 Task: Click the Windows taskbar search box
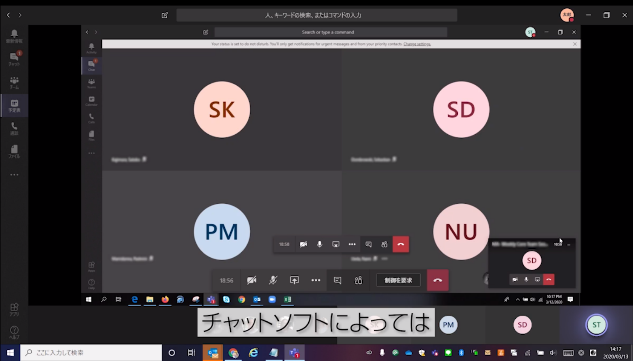point(91,353)
